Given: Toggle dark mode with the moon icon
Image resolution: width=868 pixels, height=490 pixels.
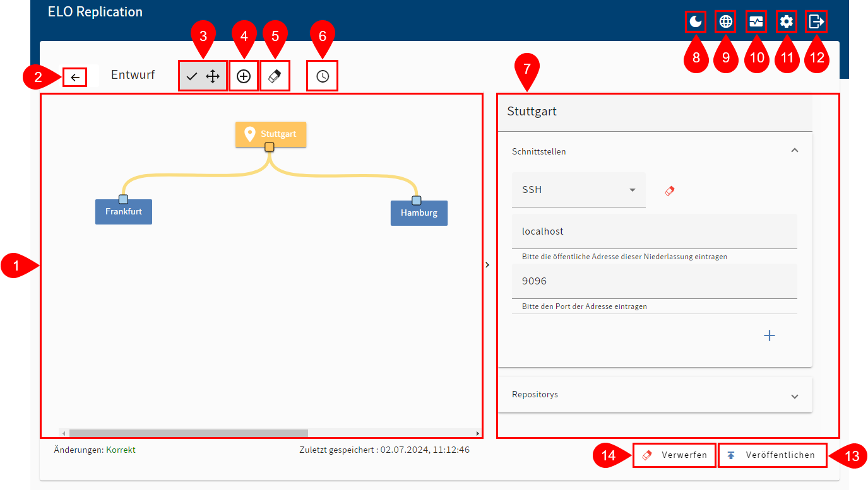Looking at the screenshot, I should 695,22.
